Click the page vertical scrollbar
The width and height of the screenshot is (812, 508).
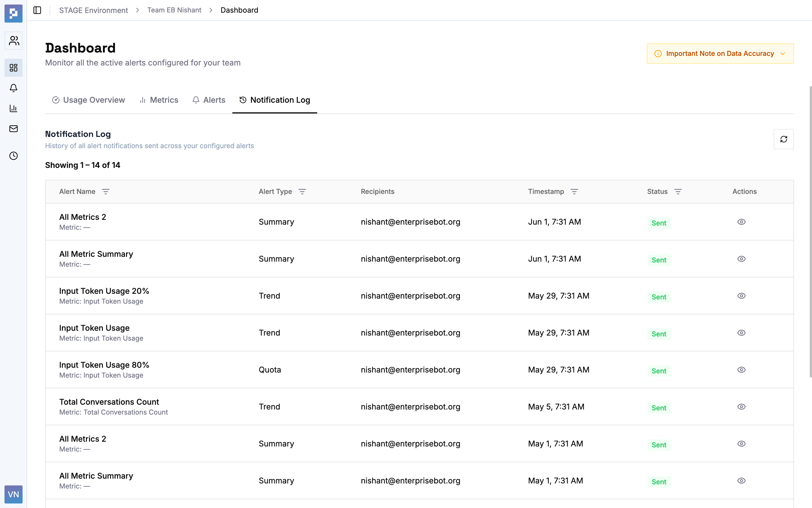810,232
